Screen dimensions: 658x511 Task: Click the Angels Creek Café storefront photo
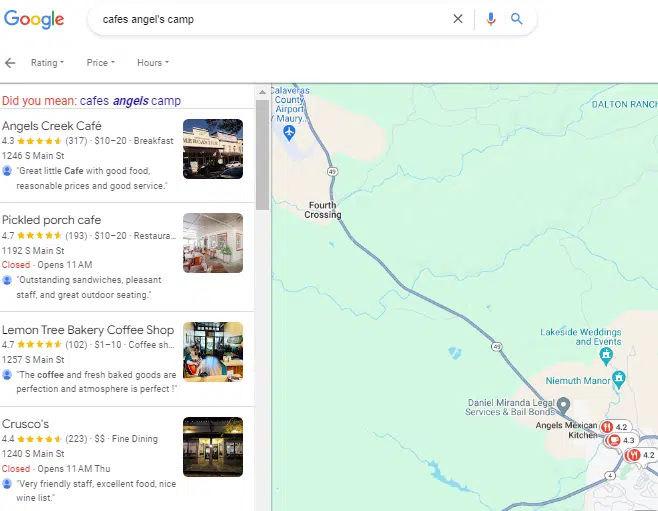coord(213,149)
